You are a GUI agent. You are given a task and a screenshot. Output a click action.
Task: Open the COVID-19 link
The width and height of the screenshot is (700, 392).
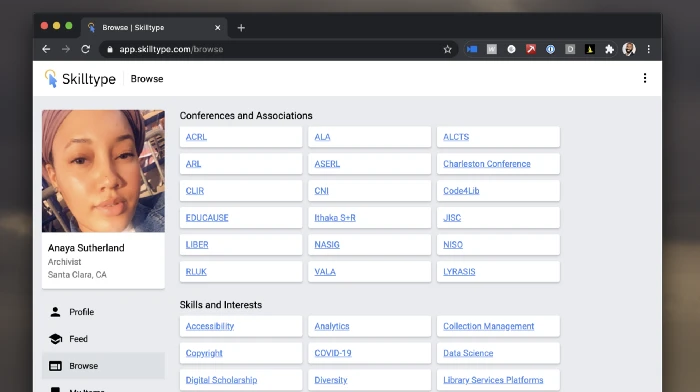click(333, 353)
